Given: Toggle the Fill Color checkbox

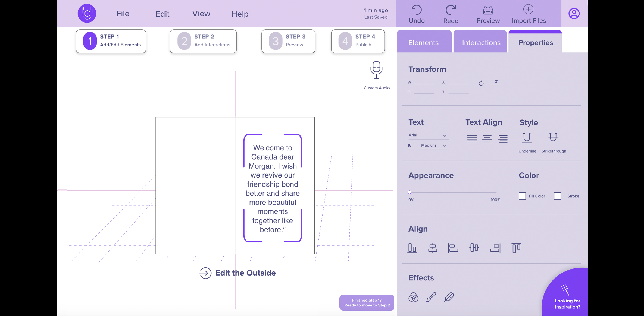Looking at the screenshot, I should pyautogui.click(x=522, y=196).
